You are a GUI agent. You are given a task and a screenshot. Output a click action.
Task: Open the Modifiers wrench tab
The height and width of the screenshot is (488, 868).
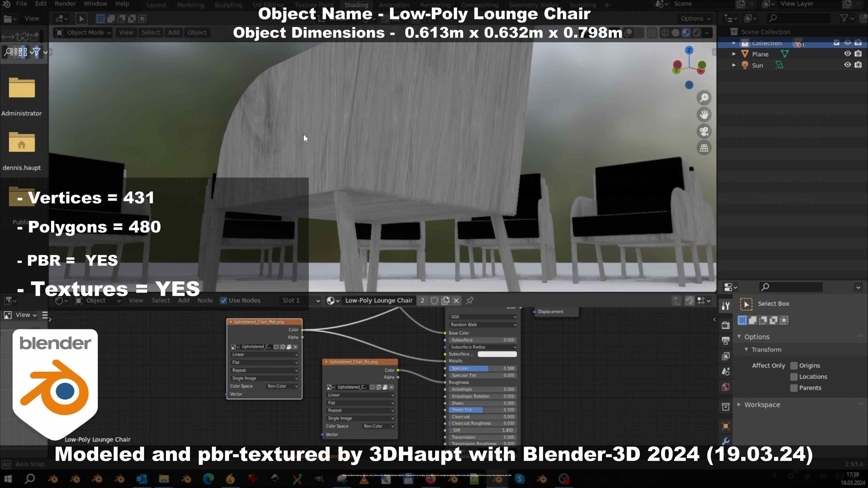point(726,441)
